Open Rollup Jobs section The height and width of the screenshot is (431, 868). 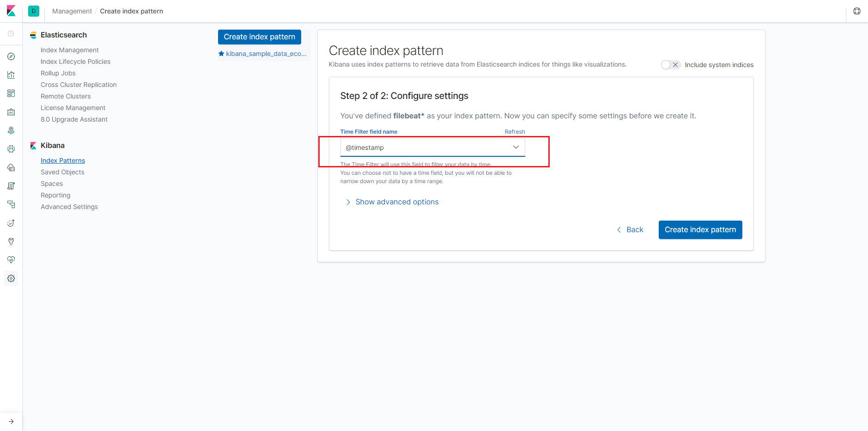pyautogui.click(x=58, y=73)
